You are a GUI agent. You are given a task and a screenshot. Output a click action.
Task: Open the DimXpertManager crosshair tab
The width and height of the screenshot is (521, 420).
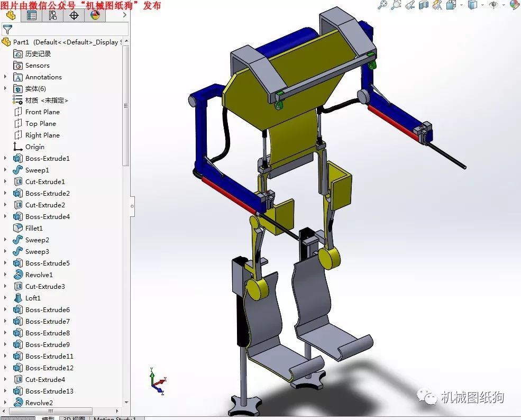pos(74,15)
